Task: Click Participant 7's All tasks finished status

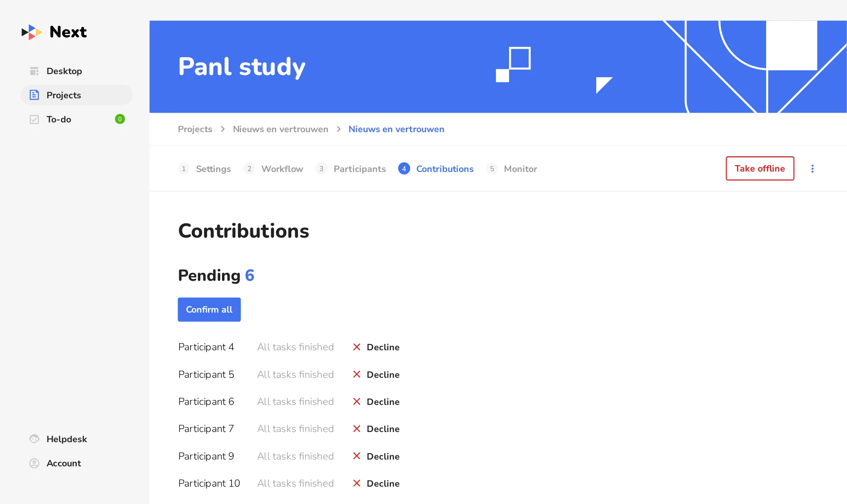Action: tap(296, 429)
